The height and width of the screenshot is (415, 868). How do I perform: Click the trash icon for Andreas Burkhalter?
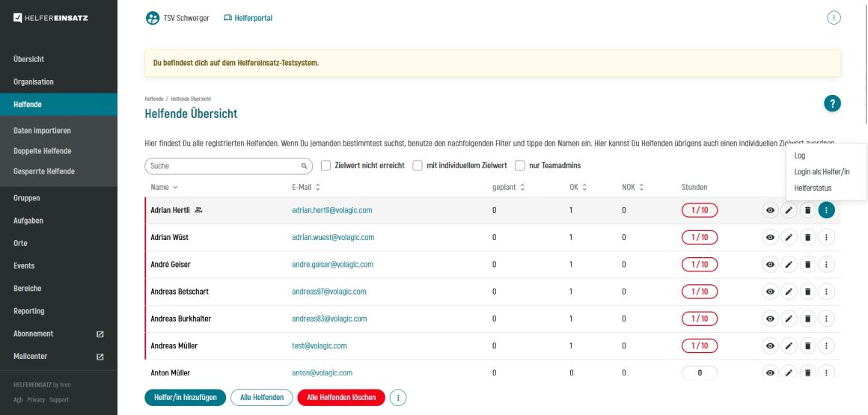coord(807,319)
